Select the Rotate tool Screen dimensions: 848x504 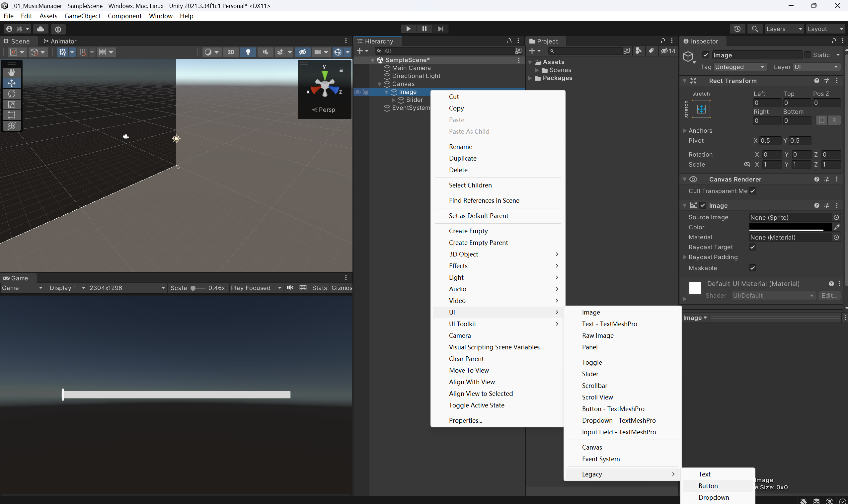[x=12, y=94]
